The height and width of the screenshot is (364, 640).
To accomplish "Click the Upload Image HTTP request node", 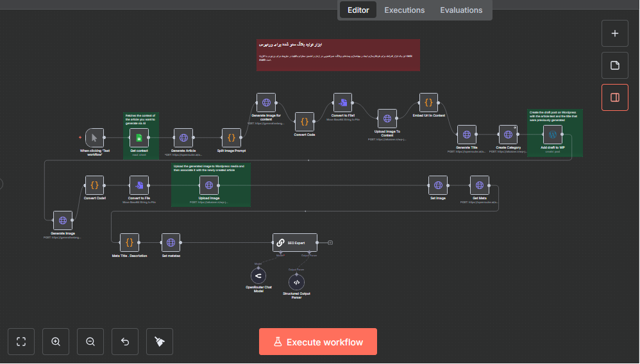I will [208, 185].
